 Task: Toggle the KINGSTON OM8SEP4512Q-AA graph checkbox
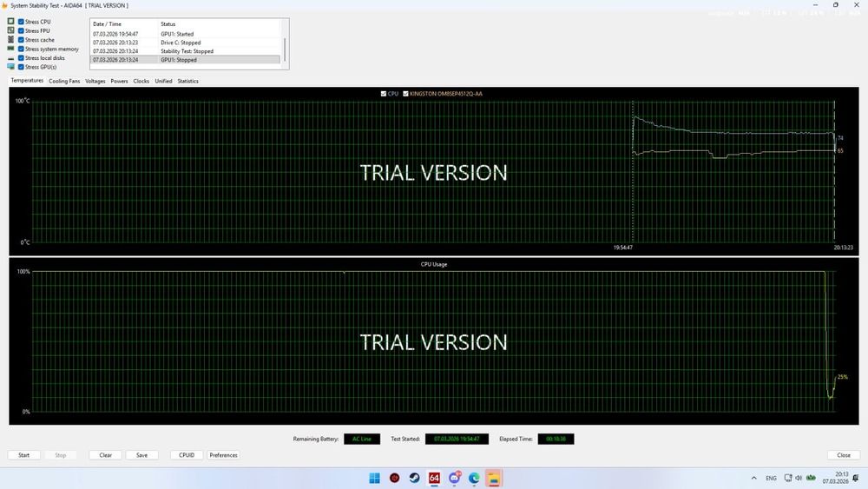click(x=405, y=94)
